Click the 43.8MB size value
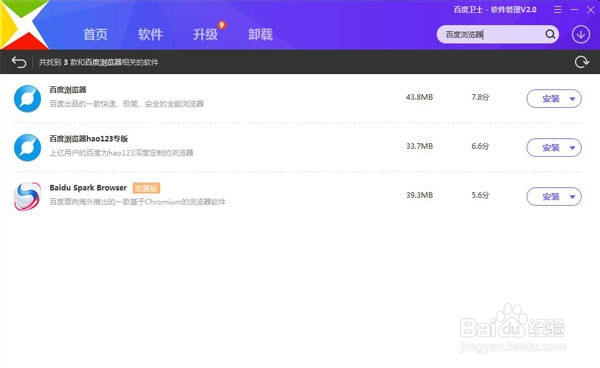The width and height of the screenshot is (600, 368). tap(419, 97)
